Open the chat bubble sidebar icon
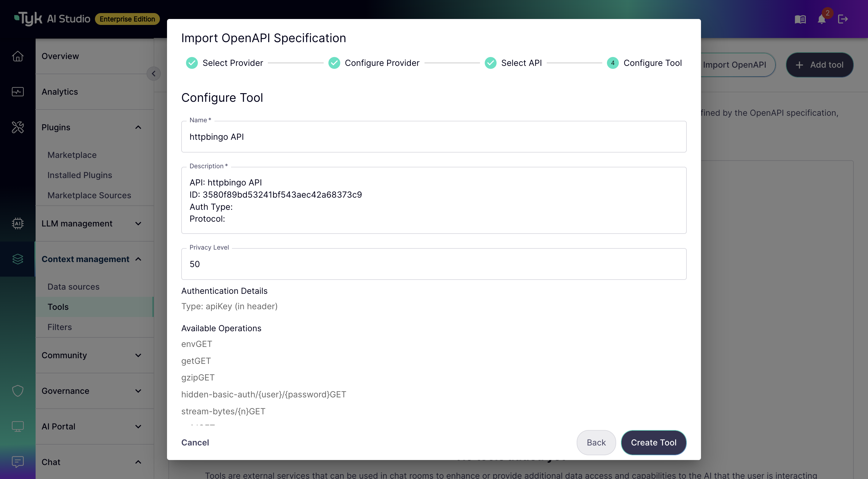Viewport: 868px width, 479px height. click(18, 462)
